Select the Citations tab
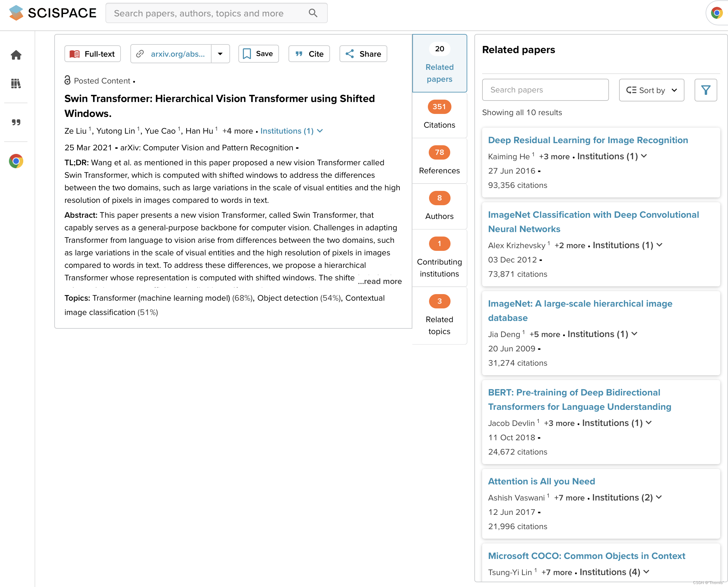 pyautogui.click(x=439, y=115)
